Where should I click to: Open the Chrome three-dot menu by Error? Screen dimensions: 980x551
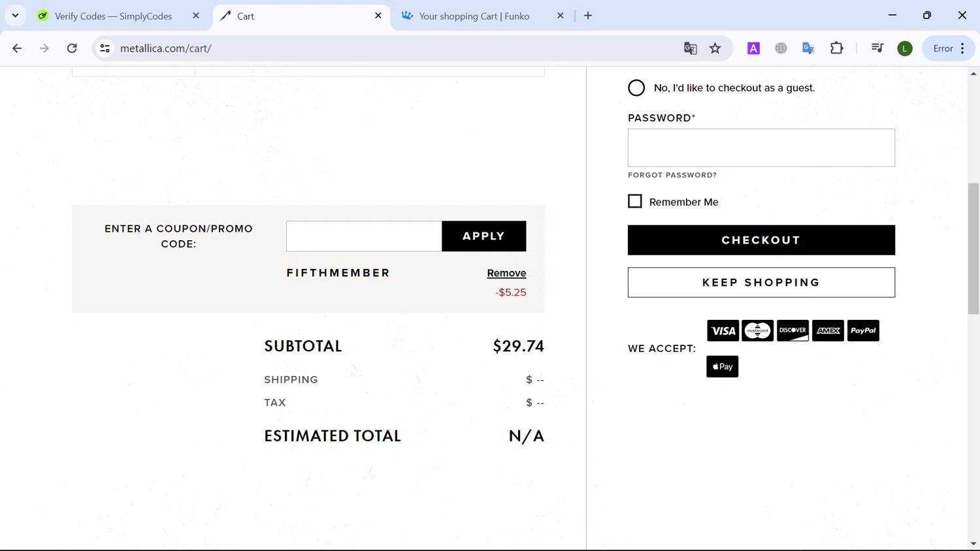point(962,48)
